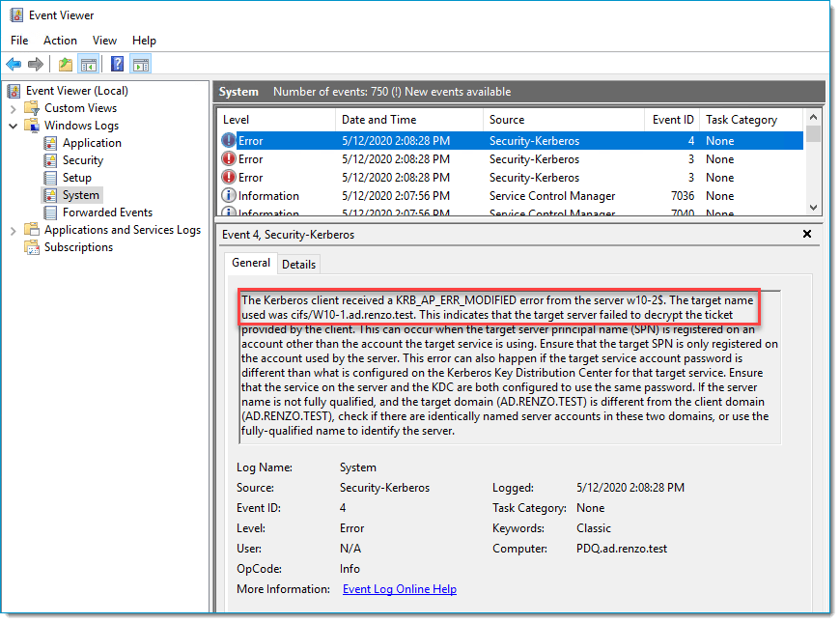Open the Action menu

60,40
